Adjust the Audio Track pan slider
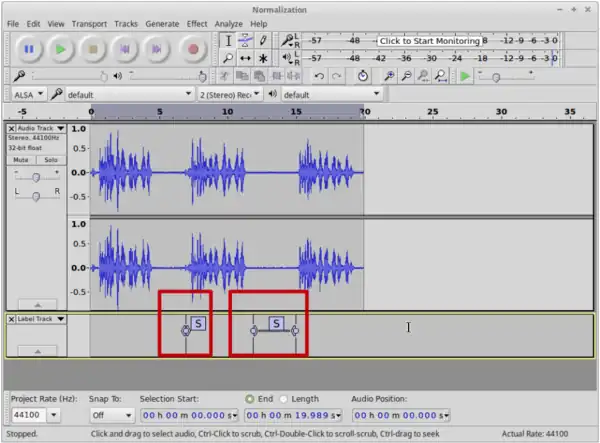Screen dimensions: 600x443 pyautogui.click(x=36, y=196)
